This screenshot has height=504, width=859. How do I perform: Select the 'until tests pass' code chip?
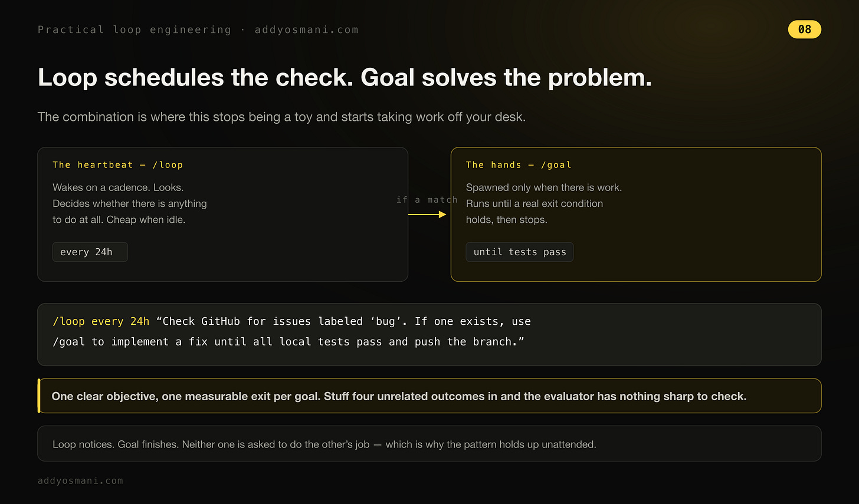pos(519,252)
